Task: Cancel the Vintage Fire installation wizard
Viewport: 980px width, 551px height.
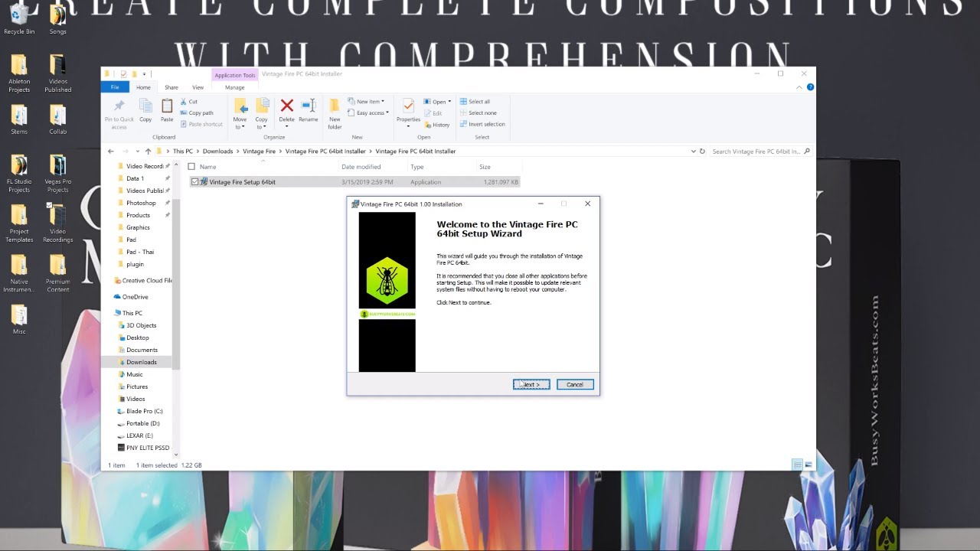Action: (x=575, y=384)
